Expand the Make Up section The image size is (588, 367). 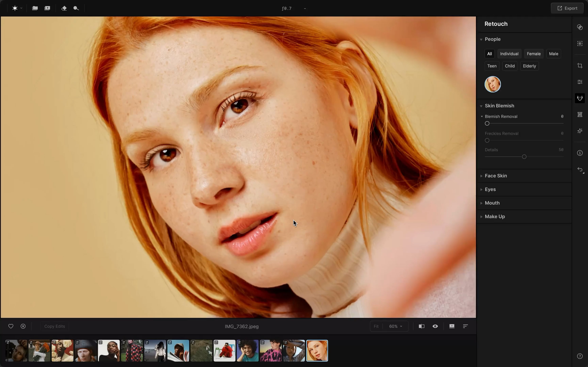495,216
